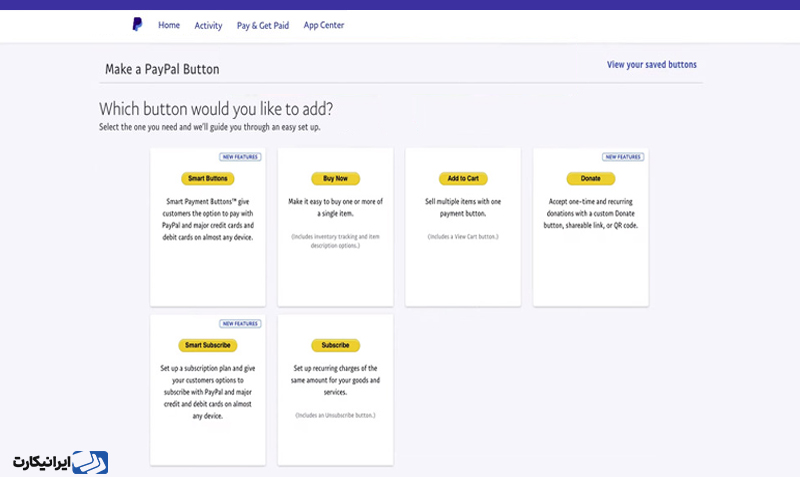800x477 pixels.
Task: Click 'Set up a subscription plan' text
Action: pos(208,392)
